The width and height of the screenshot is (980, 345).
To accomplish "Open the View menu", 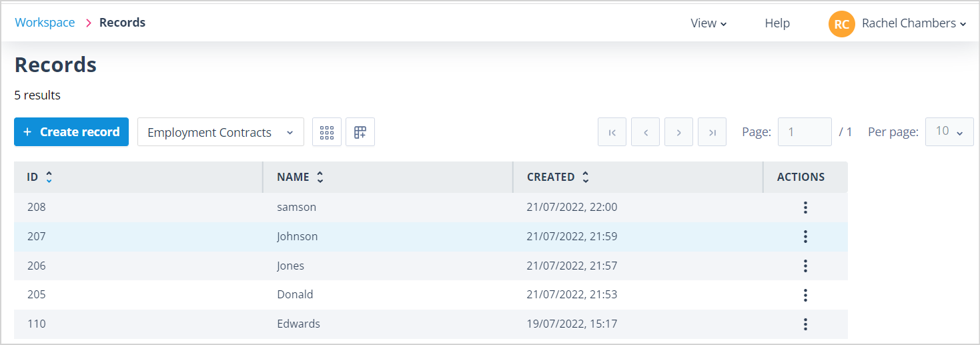I will 708,23.
